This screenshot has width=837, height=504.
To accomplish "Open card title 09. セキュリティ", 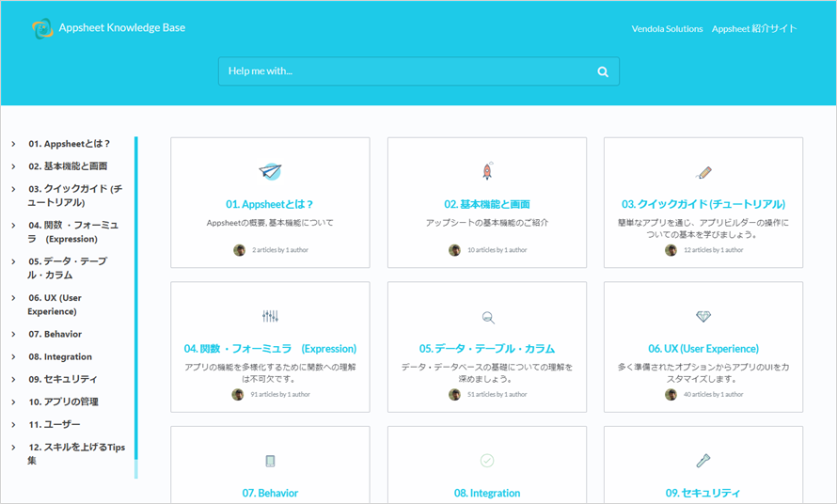I will (x=703, y=494).
